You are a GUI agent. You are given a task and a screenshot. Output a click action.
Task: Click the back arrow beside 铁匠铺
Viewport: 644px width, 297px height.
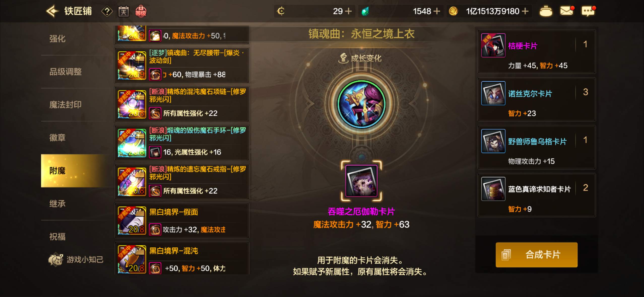52,11
